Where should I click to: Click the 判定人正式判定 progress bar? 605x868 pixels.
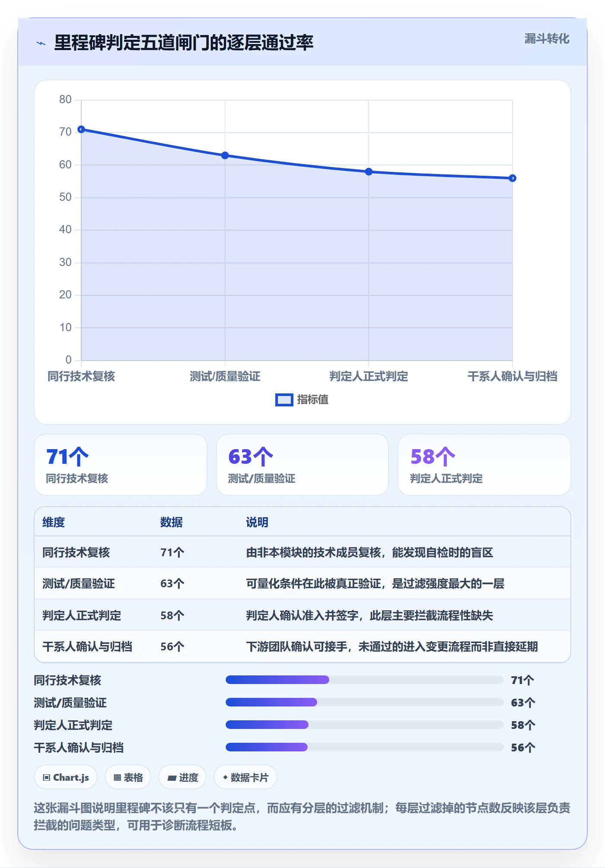364,725
